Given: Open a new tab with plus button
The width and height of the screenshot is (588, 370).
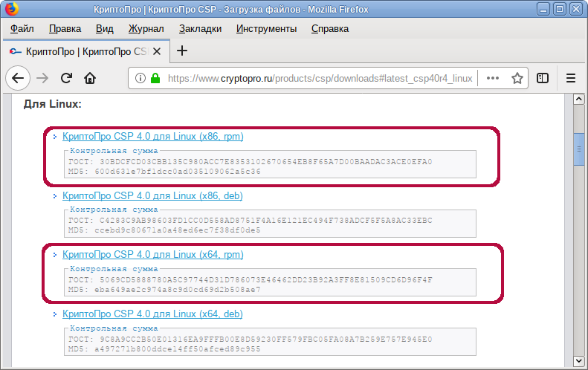Looking at the screenshot, I should tap(182, 51).
